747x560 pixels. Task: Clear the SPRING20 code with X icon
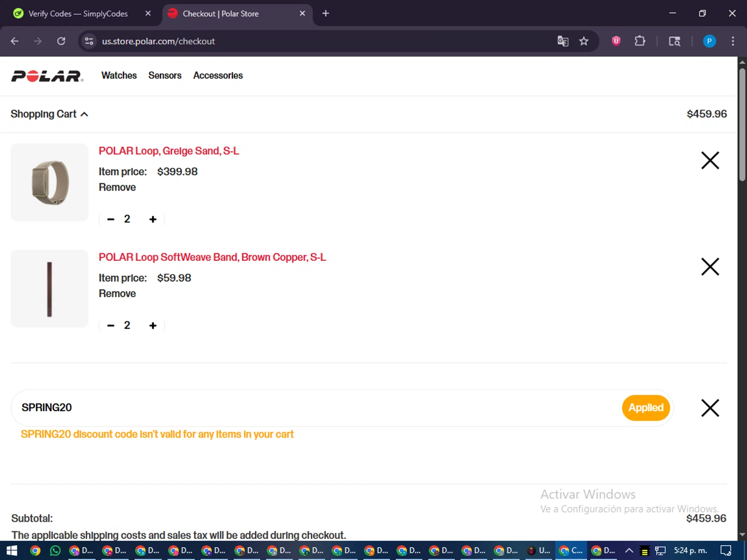pyautogui.click(x=710, y=408)
